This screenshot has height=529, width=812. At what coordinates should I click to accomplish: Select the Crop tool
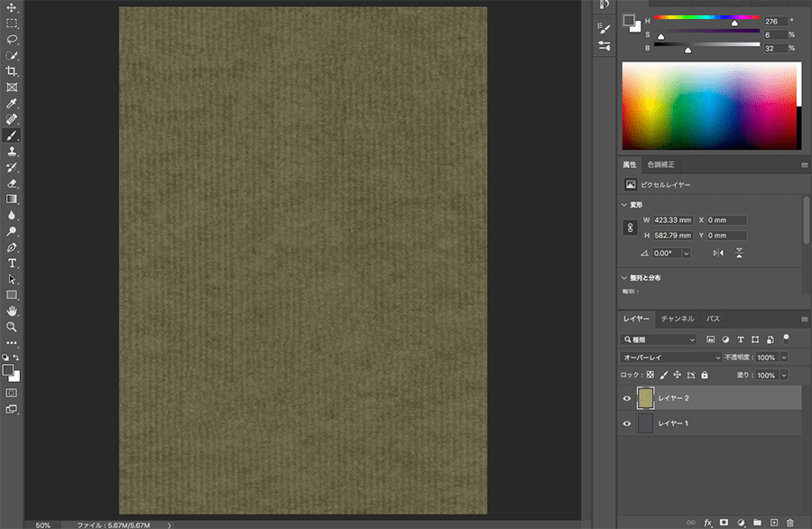[x=12, y=71]
